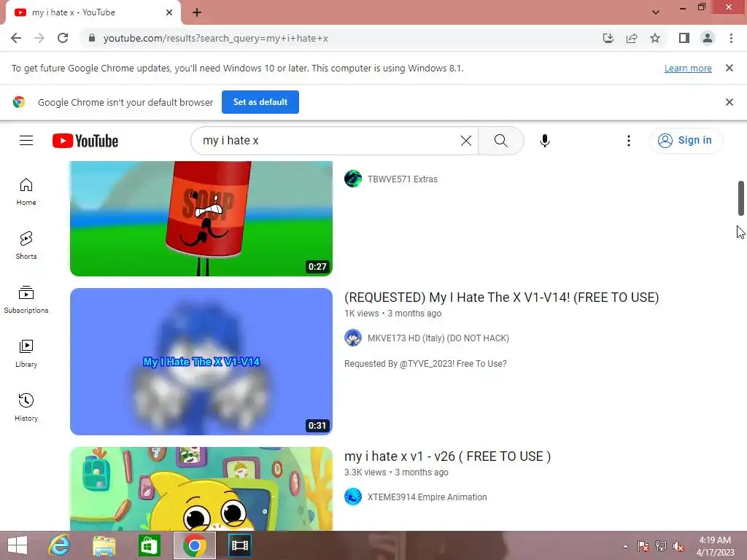Show hidden system tray icons

[625, 546]
